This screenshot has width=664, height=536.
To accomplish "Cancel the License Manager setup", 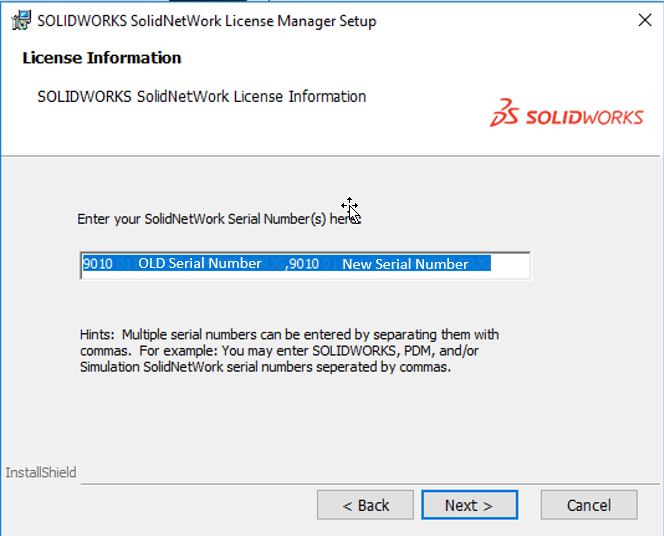I will pyautogui.click(x=589, y=505).
